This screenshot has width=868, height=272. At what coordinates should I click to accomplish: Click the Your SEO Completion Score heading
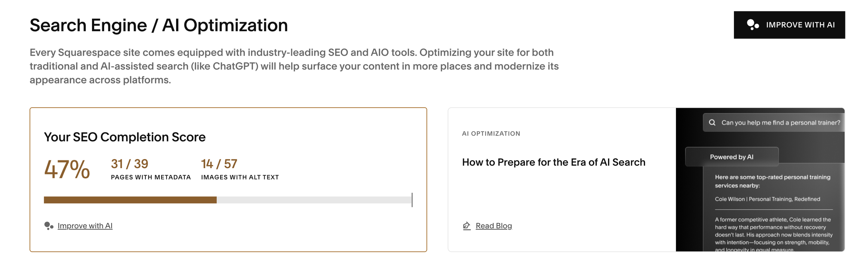125,137
